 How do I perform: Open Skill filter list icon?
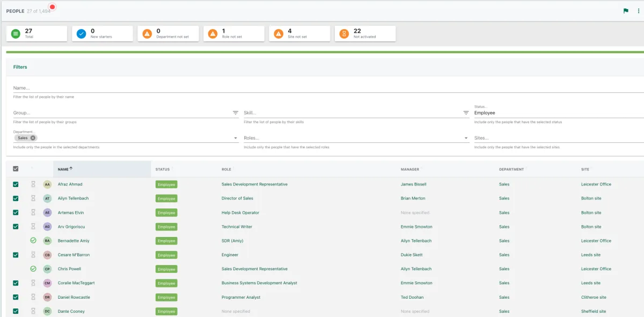coord(466,113)
